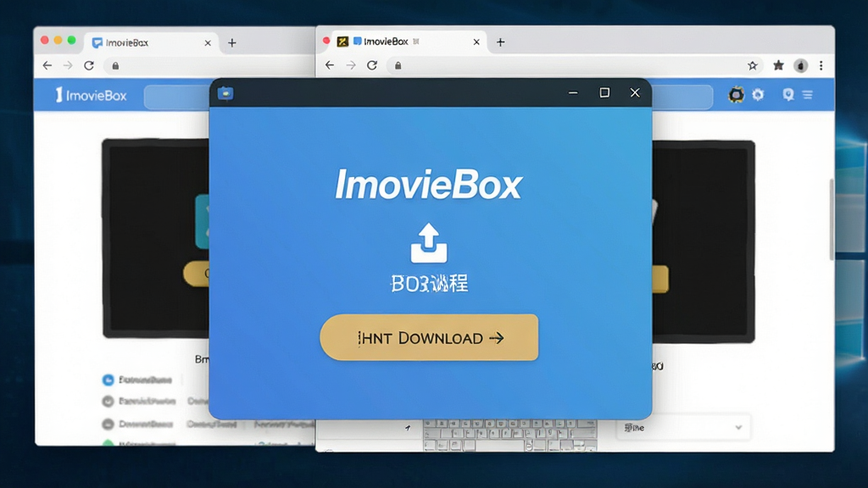Screen dimensions: 868x488
Task: Click the ImovieBox logo in the page header
Action: (x=91, y=95)
